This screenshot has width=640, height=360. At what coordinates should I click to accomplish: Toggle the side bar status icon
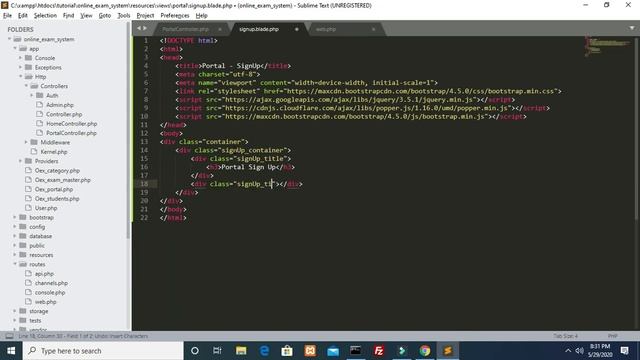click(x=9, y=336)
